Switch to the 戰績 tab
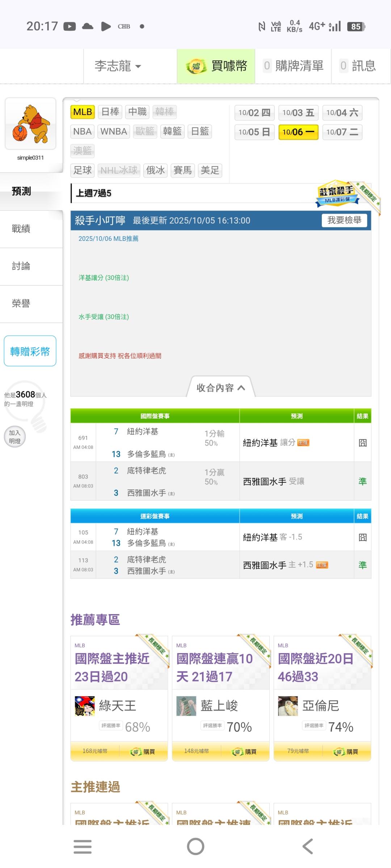The image size is (391, 868). [x=21, y=229]
